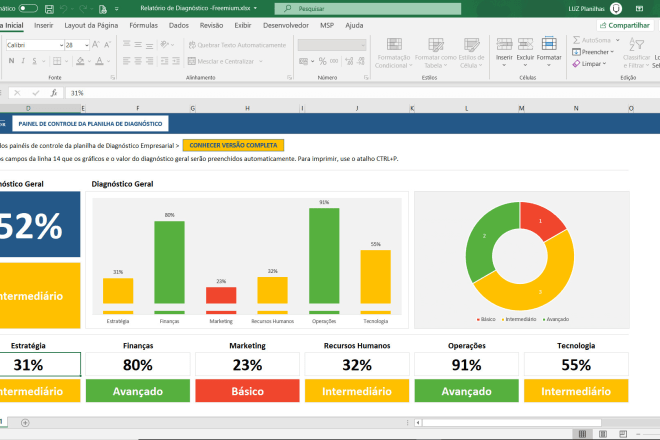Click Mesclar e Centralizar

(x=221, y=61)
